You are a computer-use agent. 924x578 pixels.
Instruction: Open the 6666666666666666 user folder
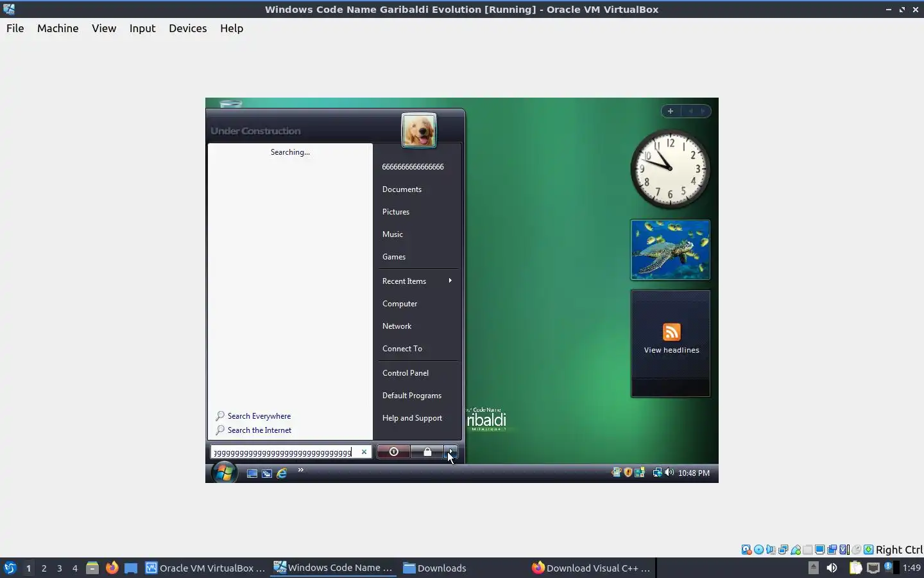413,166
